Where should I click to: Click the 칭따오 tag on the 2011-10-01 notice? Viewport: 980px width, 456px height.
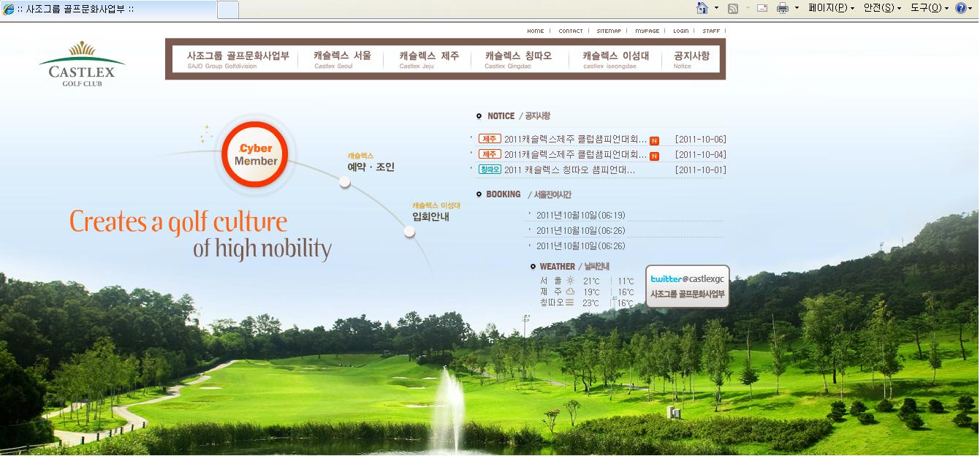click(x=490, y=170)
